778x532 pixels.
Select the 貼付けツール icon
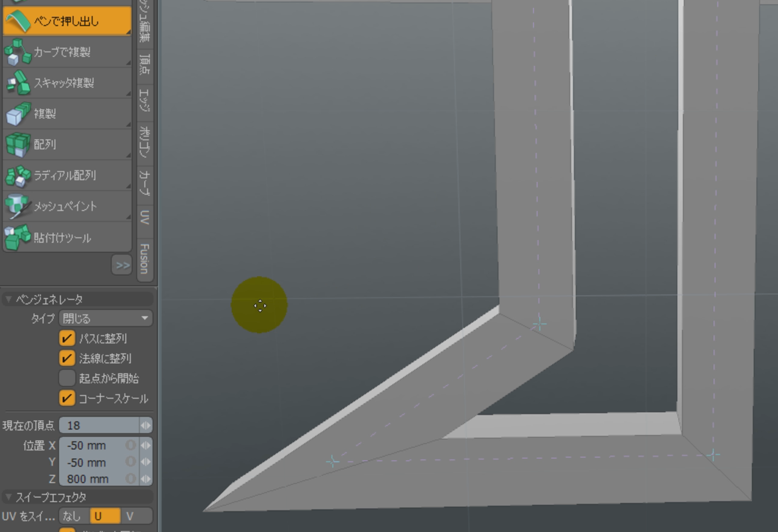(18, 238)
